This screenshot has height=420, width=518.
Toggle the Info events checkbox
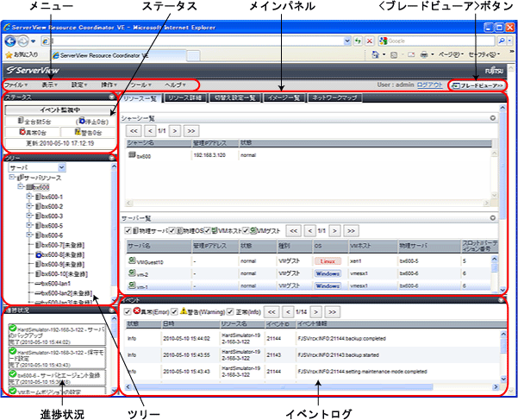coord(230,311)
